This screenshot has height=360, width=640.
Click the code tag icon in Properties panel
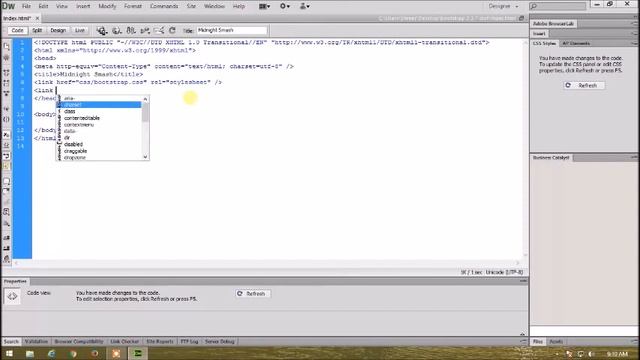pyautogui.click(x=12, y=296)
